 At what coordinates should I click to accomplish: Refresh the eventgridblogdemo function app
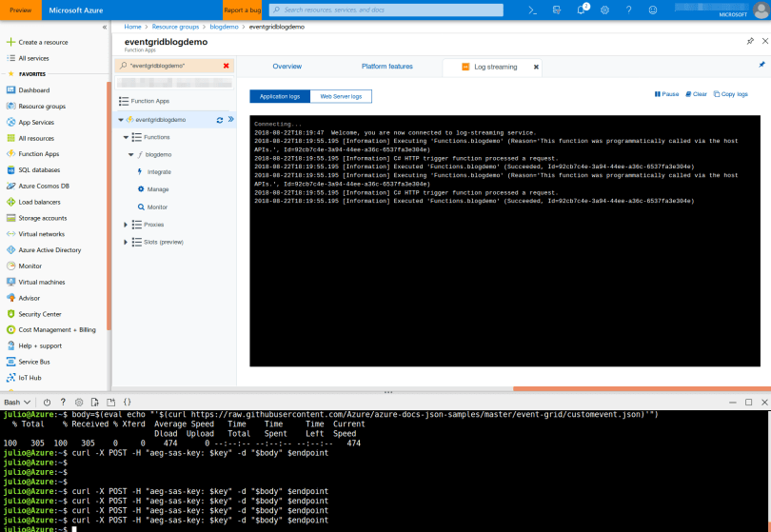[220, 120]
